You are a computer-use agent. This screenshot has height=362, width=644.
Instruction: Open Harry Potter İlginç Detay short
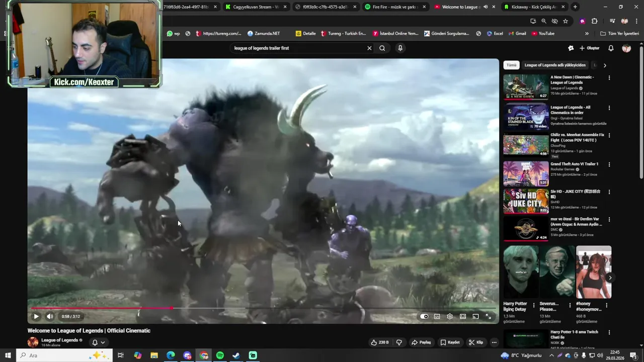521,272
